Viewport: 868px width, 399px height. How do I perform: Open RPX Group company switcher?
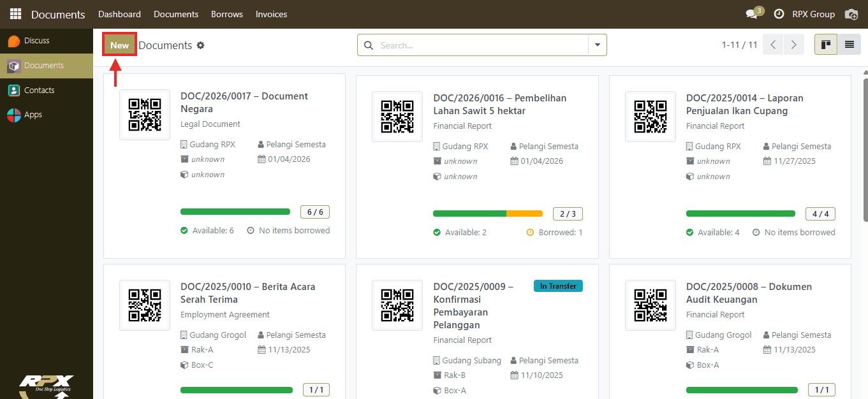[813, 14]
